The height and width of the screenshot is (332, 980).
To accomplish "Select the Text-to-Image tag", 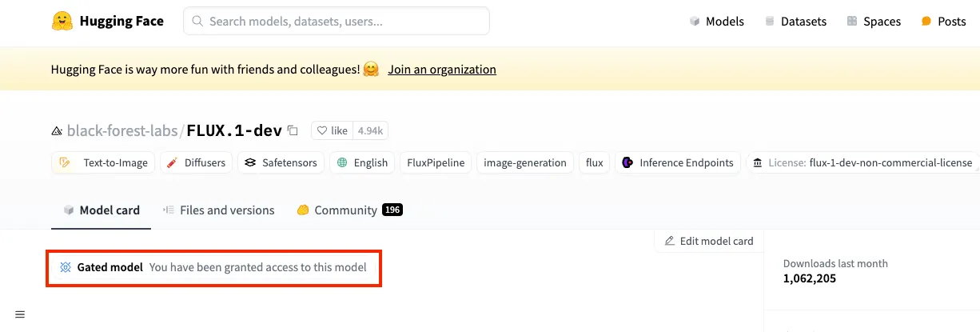I will [x=103, y=162].
